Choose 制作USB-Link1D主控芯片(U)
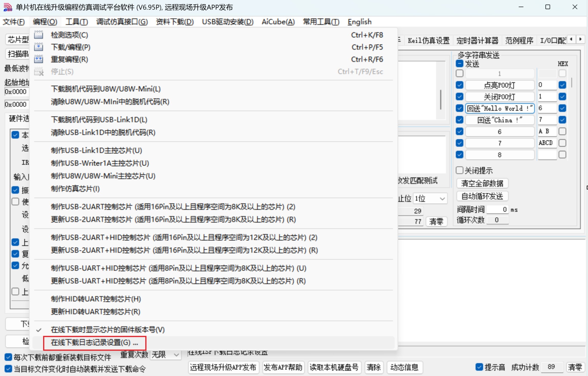Screen dimensions: 588x376 [213, 150]
